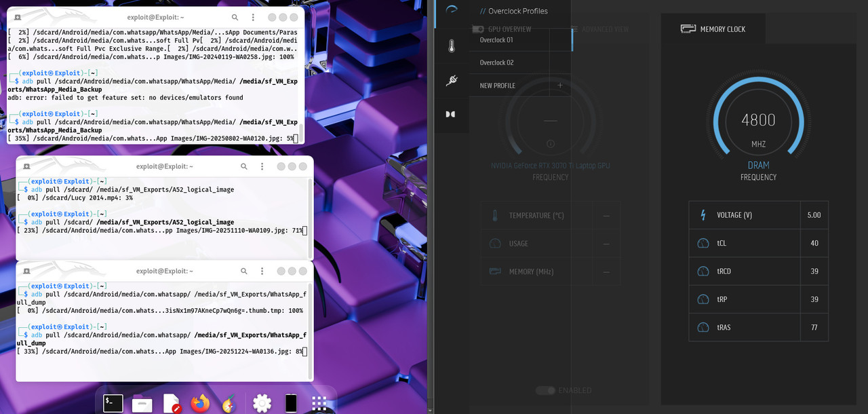Click the gauge icon in the tRAS row
This screenshot has height=414, width=868.
click(x=703, y=327)
